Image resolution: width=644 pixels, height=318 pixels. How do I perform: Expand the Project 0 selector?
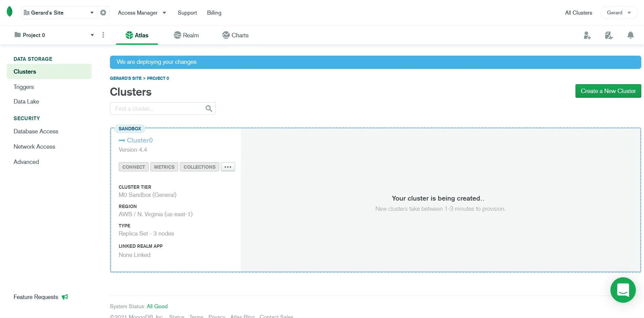54,35
